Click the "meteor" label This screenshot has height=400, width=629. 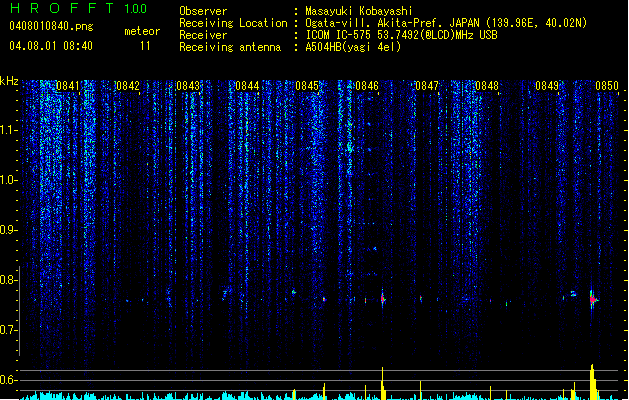(x=142, y=31)
